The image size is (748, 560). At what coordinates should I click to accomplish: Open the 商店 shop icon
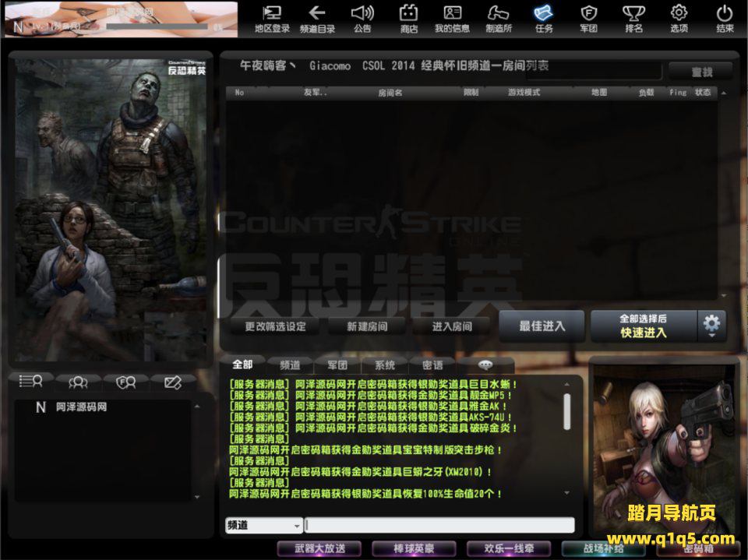click(x=408, y=19)
